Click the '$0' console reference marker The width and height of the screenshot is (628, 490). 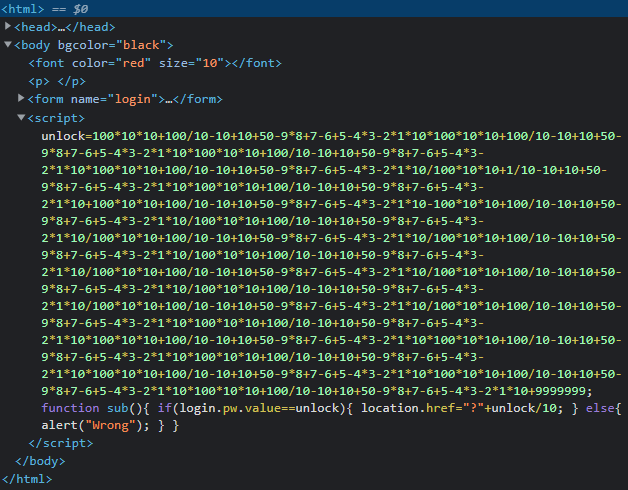coord(81,8)
